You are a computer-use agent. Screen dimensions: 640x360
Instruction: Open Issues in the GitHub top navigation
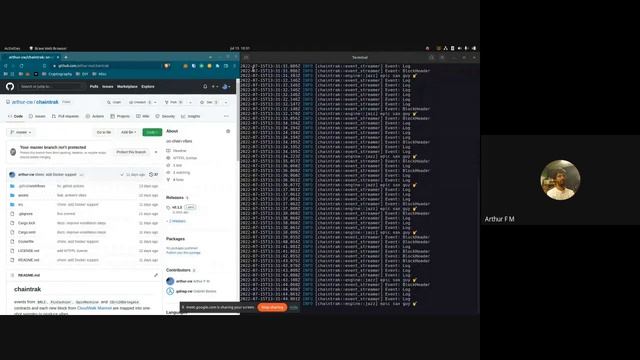108,87
